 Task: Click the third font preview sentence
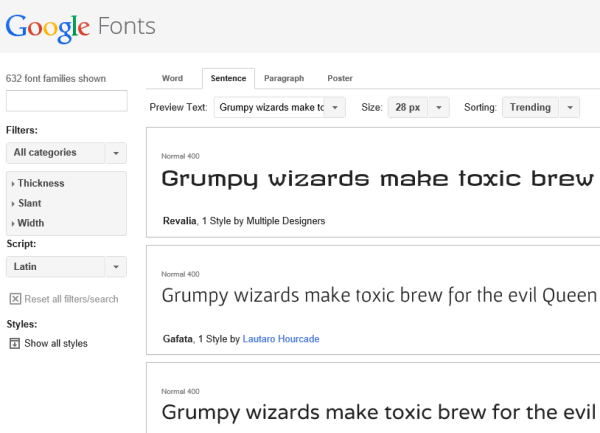[379, 412]
